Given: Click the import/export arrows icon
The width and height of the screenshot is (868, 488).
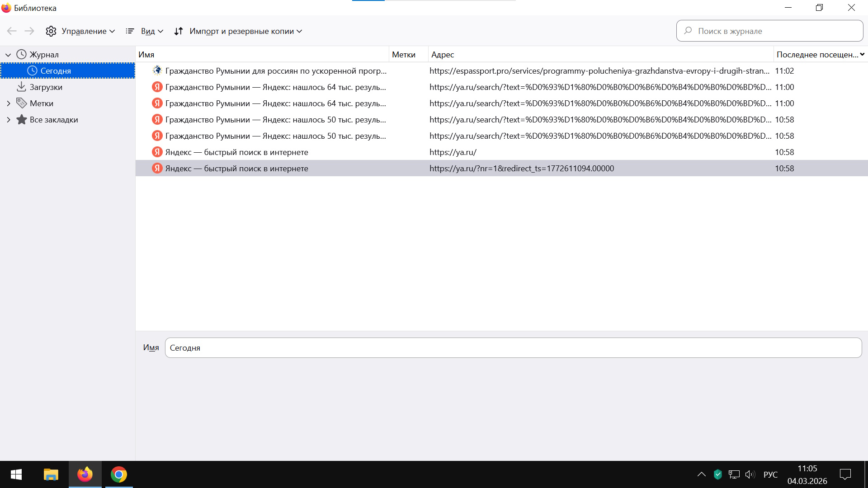Looking at the screenshot, I should point(179,31).
